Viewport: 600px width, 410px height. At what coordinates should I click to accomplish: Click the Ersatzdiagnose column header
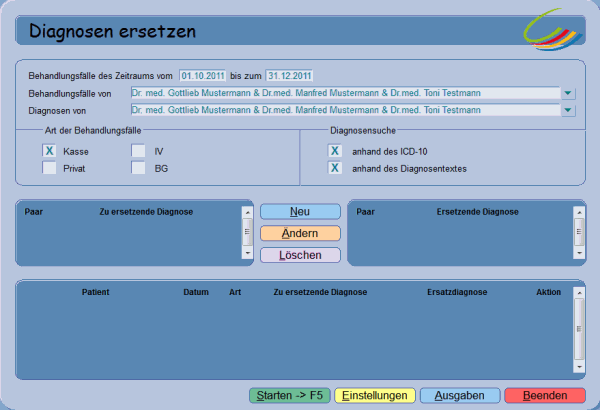pos(457,292)
